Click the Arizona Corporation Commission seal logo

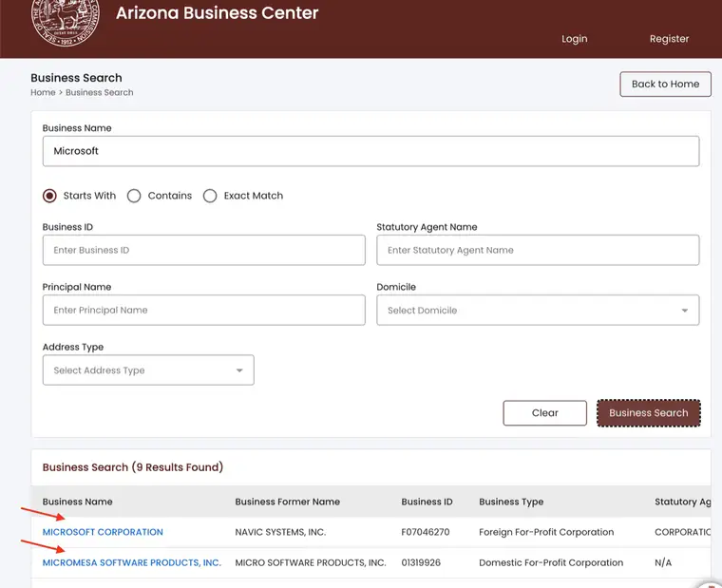65,21
